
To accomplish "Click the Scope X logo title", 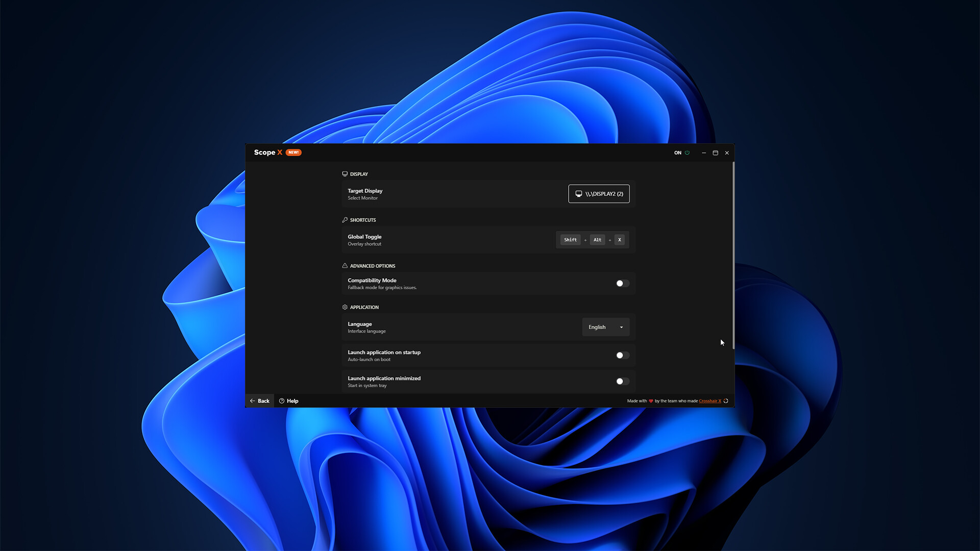I will pyautogui.click(x=268, y=153).
